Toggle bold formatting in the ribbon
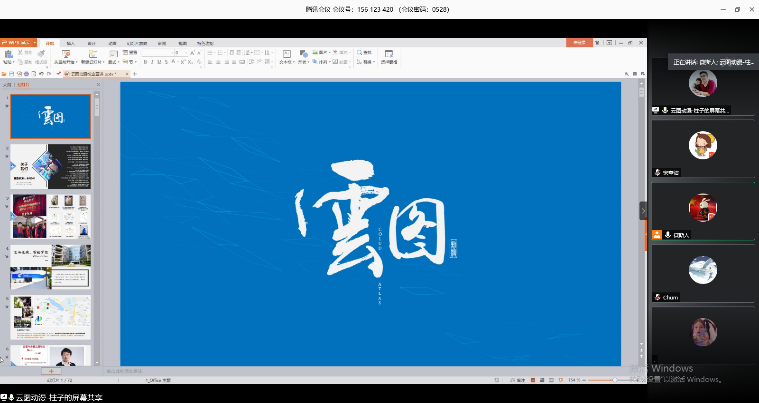Screen dimensions: 759x403 (145, 62)
